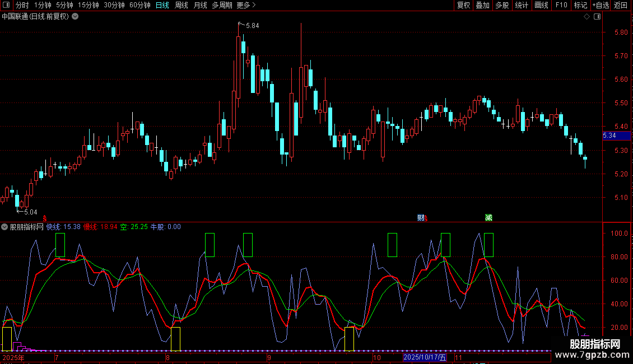Select the 30分钟 period
Screen dimensions: 633x364
(114, 5)
